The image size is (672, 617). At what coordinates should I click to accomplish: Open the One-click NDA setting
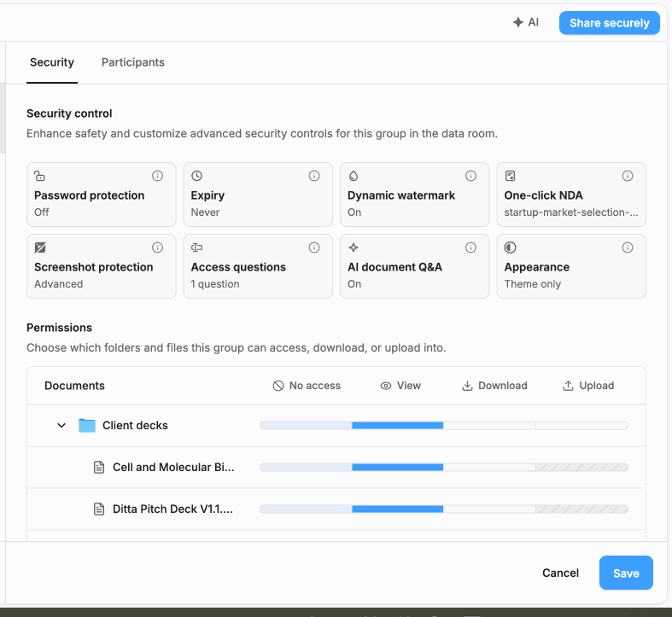pos(571,195)
